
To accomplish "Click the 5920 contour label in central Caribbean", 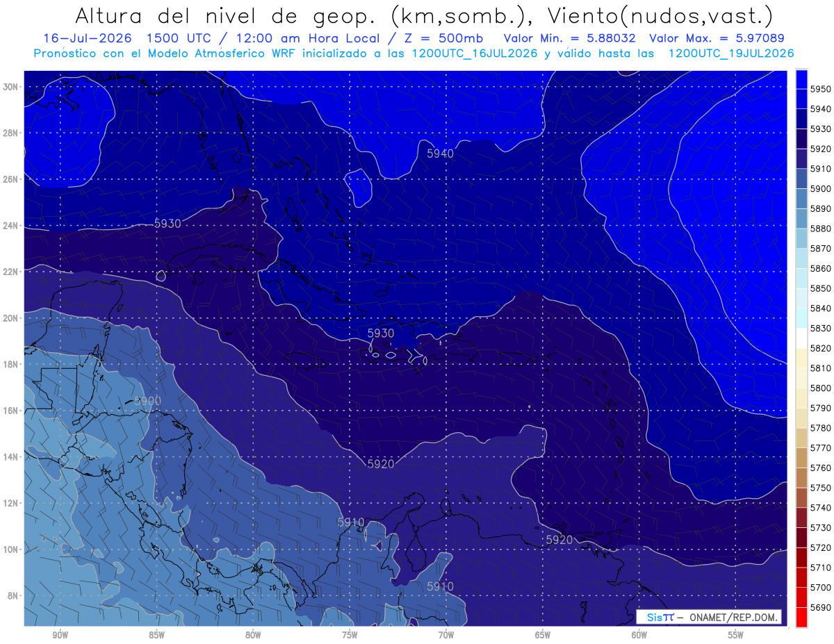I will (380, 463).
